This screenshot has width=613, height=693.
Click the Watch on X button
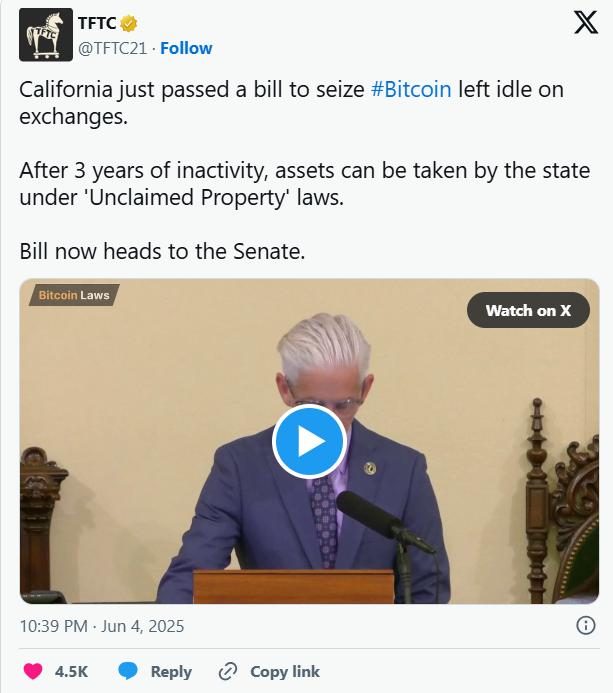528,310
